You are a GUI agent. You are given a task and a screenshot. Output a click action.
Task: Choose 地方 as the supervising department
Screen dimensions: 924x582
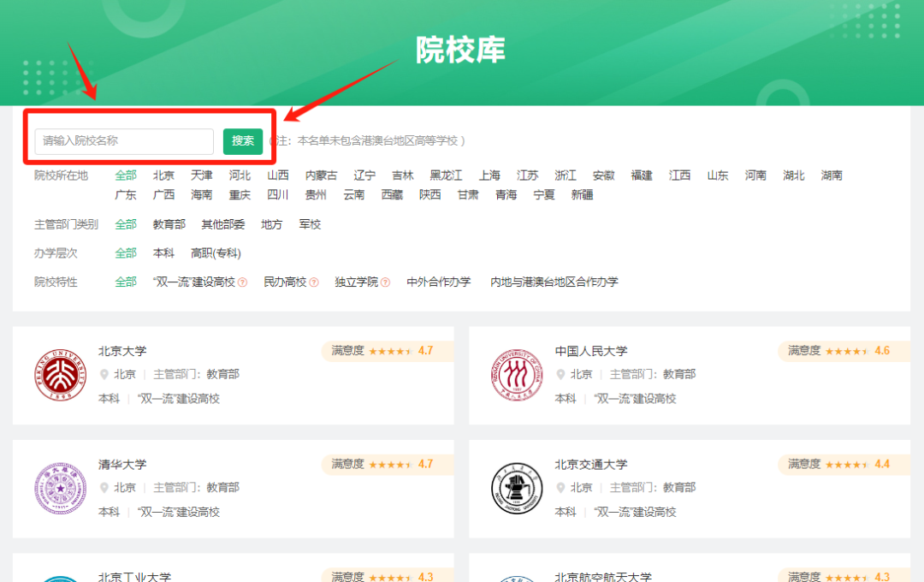[272, 224]
